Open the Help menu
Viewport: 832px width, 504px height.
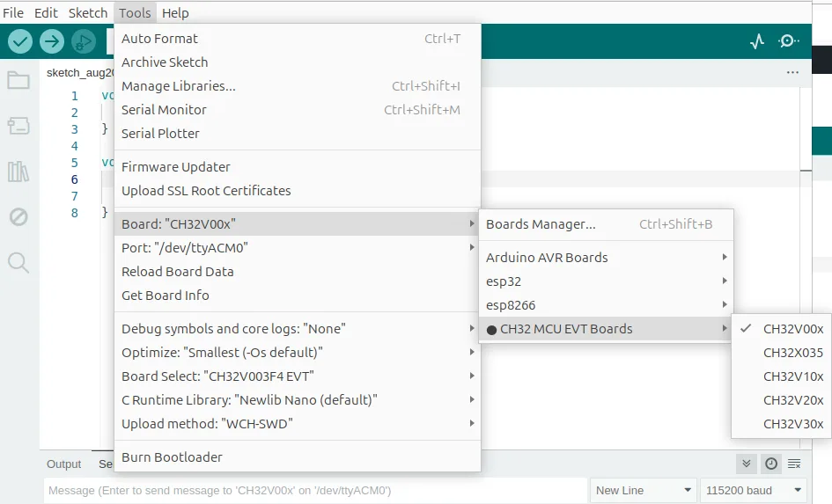(175, 12)
